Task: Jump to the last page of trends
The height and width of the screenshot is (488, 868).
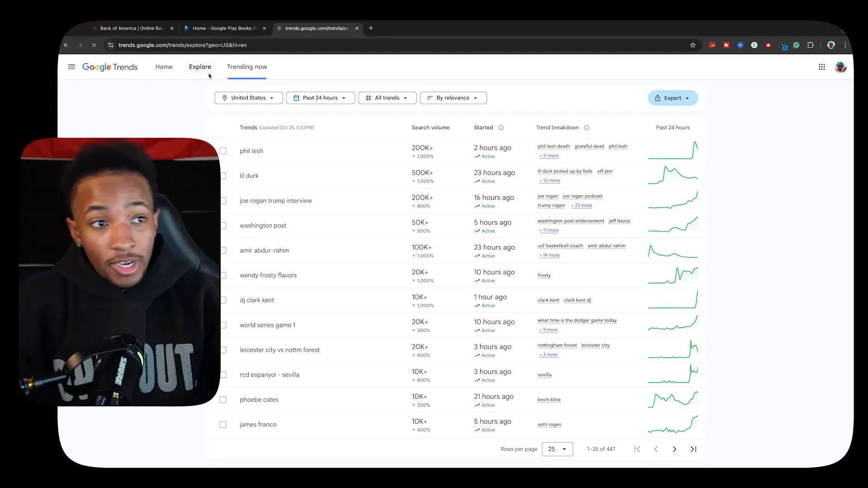Action: (x=693, y=449)
